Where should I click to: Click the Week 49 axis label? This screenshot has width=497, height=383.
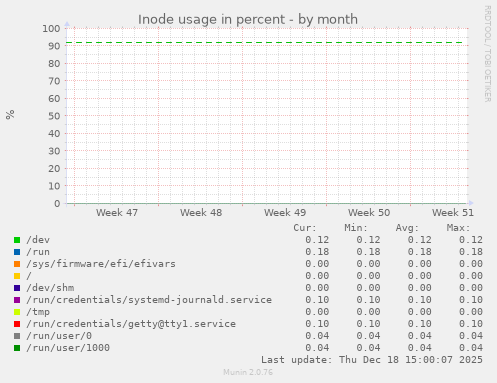[x=285, y=213]
